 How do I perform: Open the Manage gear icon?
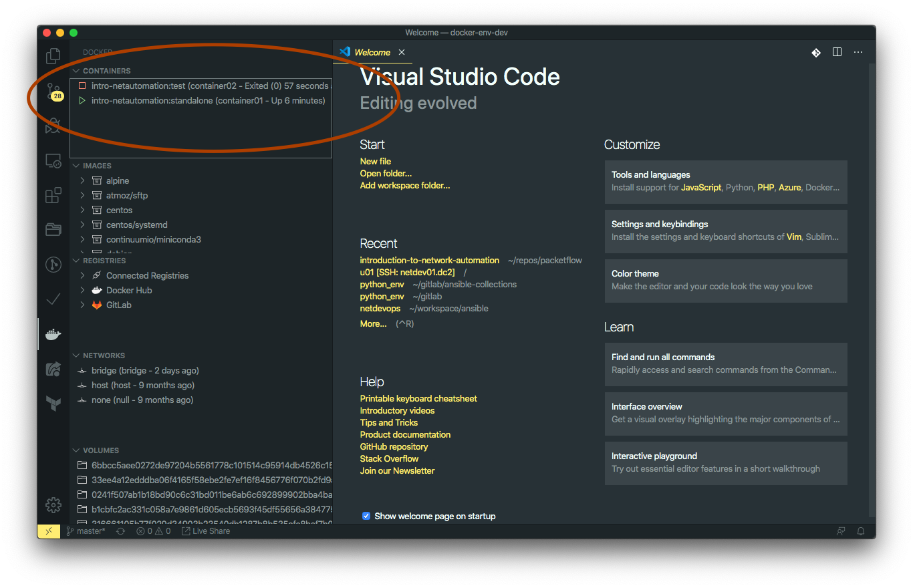click(x=53, y=505)
